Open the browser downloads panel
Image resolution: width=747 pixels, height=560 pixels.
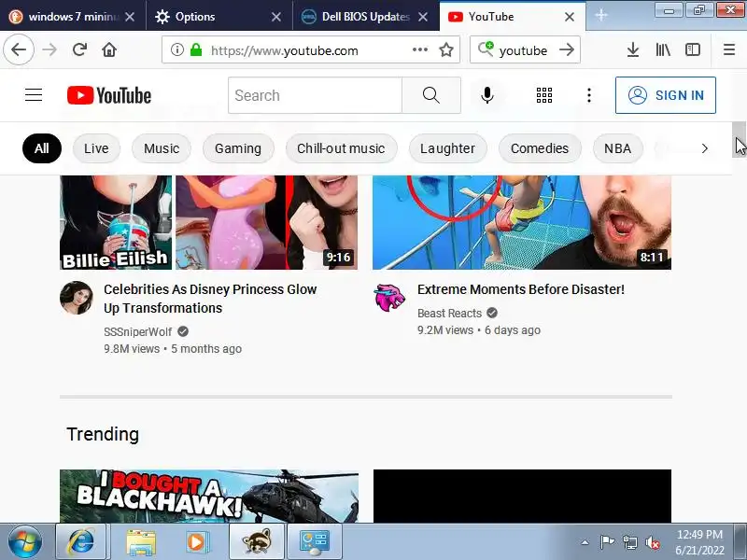(633, 49)
